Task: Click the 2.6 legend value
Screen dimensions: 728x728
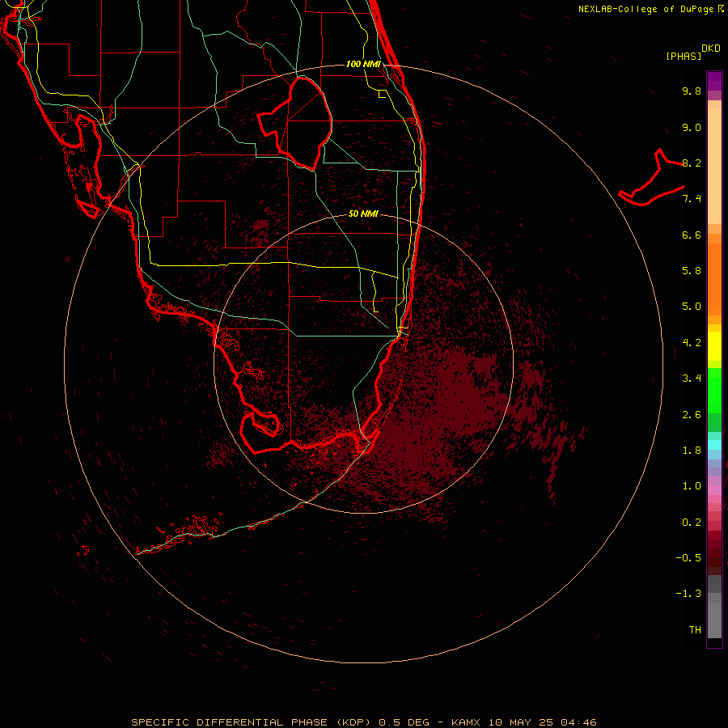Action: coord(692,415)
